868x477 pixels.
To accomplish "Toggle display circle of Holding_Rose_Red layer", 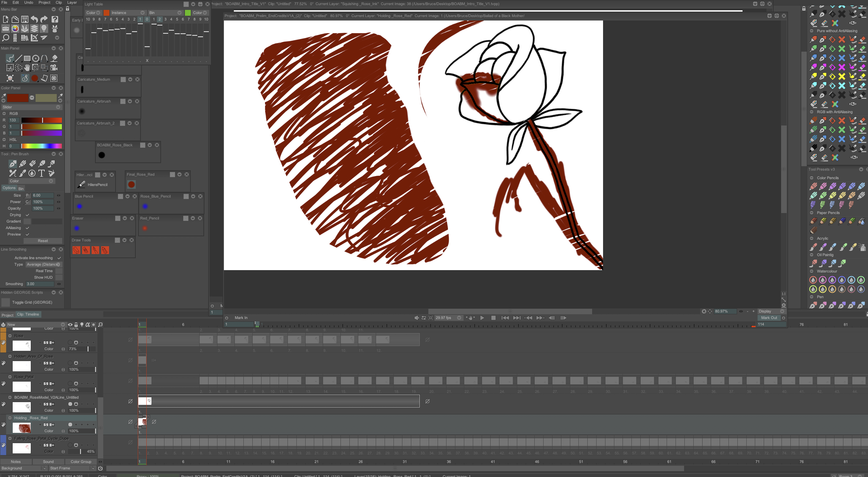I will [70, 424].
